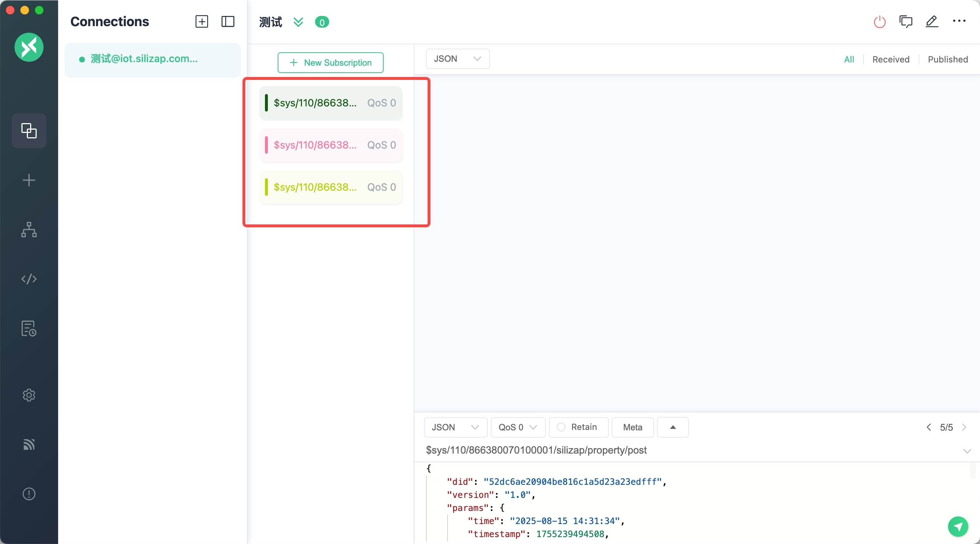Screen dimensions: 980x544
Task: Switch to the Published messages tab
Action: coord(947,60)
